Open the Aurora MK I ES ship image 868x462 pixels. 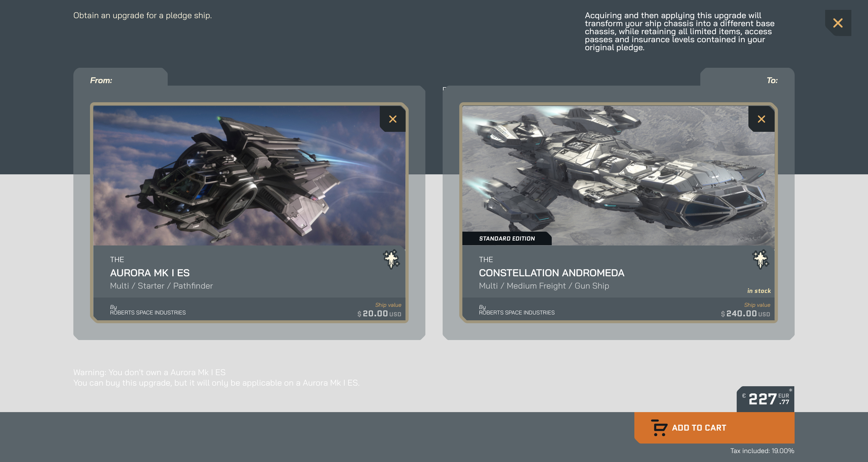click(x=249, y=176)
